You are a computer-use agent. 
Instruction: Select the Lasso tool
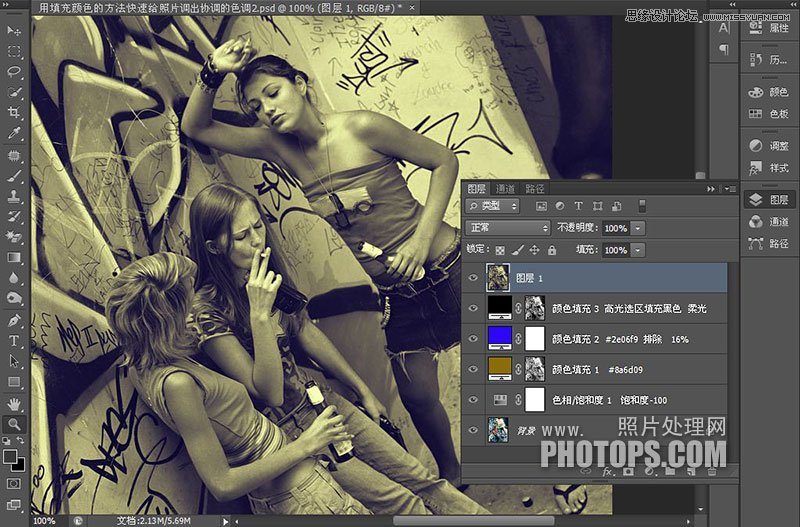[x=14, y=71]
